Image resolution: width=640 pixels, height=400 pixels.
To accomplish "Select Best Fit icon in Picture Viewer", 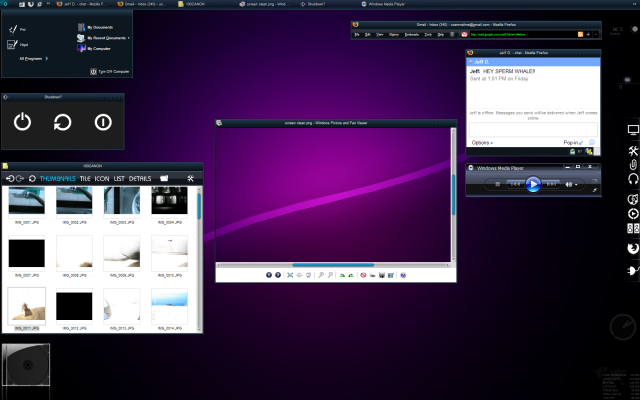I will (x=290, y=275).
